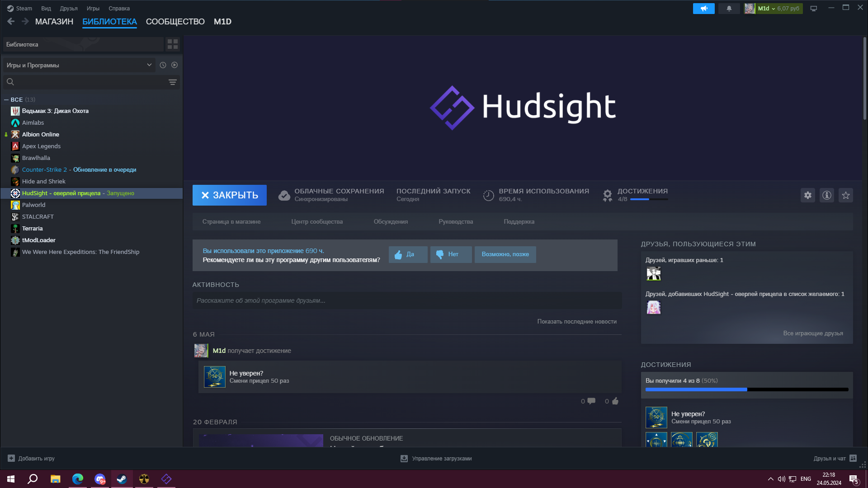The height and width of the screenshot is (488, 868).
Task: Open Справка menu
Action: (x=119, y=9)
